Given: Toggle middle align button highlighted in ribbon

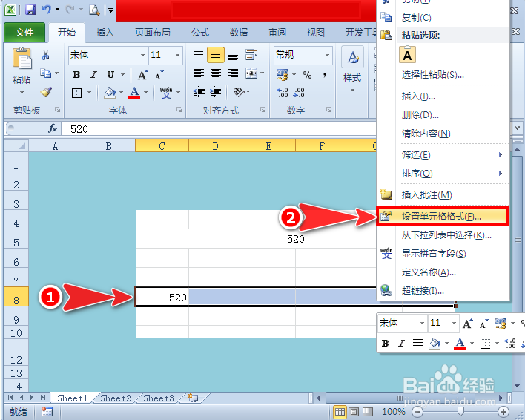Looking at the screenshot, I should 216,55.
